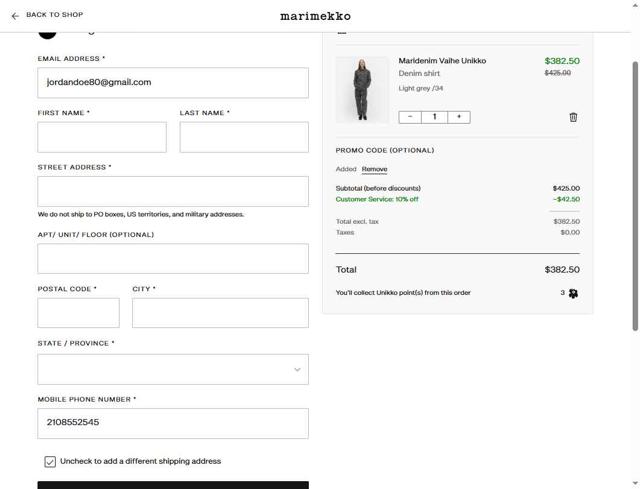Click the -$42.50 discount amount
This screenshot has height=489, width=640.
point(567,199)
